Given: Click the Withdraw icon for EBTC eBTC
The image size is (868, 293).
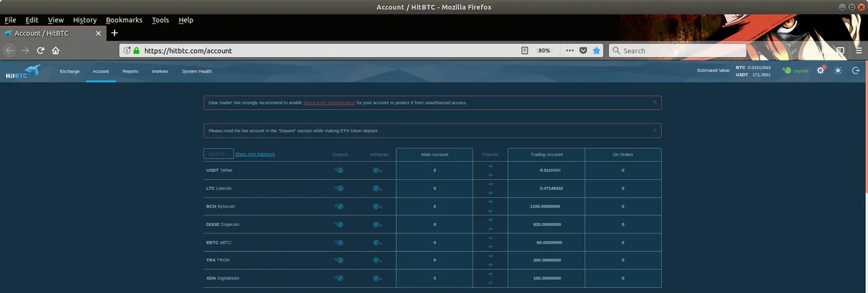Looking at the screenshot, I should 378,243.
